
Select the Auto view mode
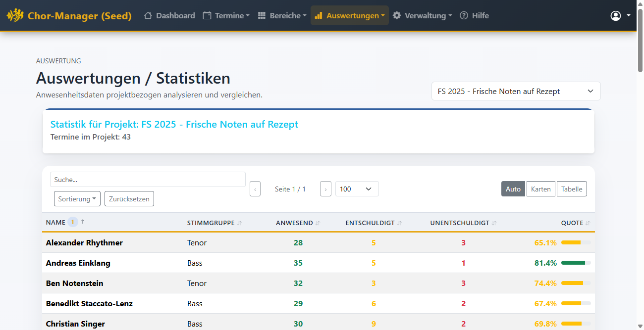(513, 189)
